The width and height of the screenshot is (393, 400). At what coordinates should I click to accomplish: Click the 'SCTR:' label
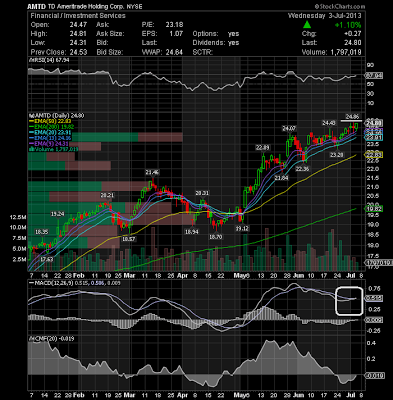(202, 52)
